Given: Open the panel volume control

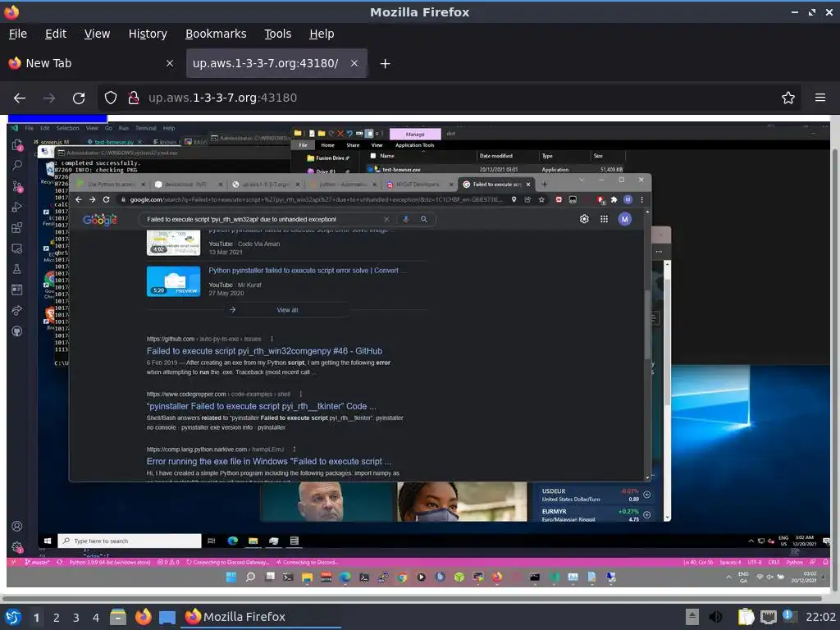Looking at the screenshot, I should click(x=715, y=617).
